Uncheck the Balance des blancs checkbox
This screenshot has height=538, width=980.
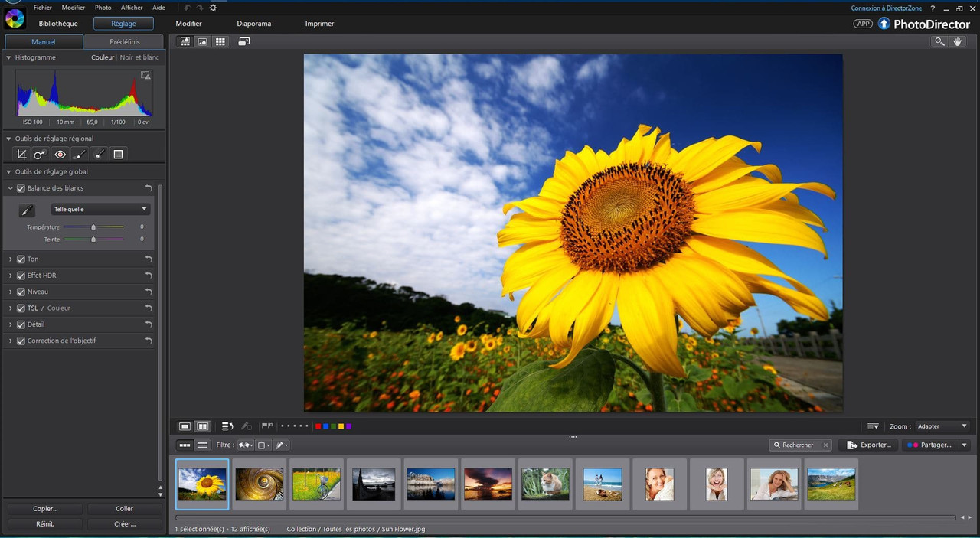pyautogui.click(x=21, y=188)
